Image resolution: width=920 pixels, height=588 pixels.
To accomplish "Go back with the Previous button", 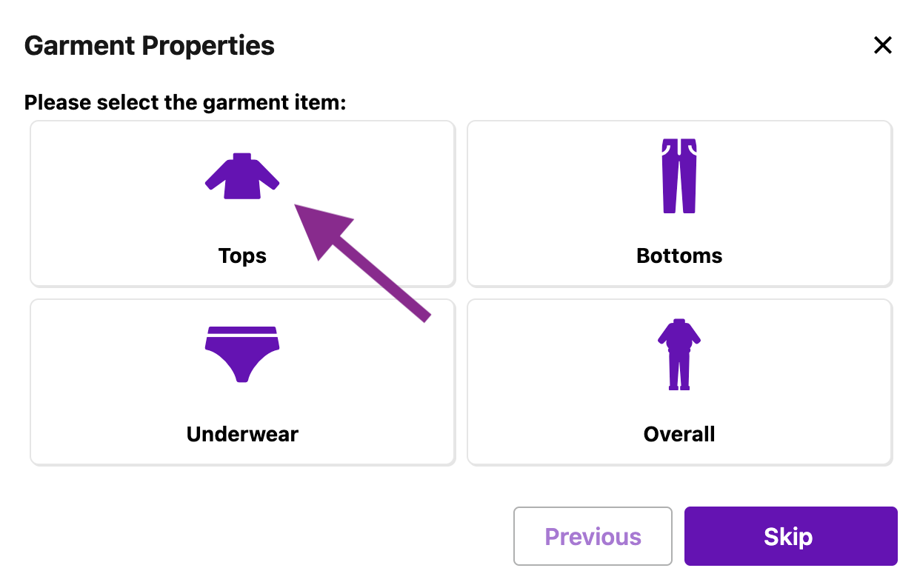I will (x=593, y=536).
